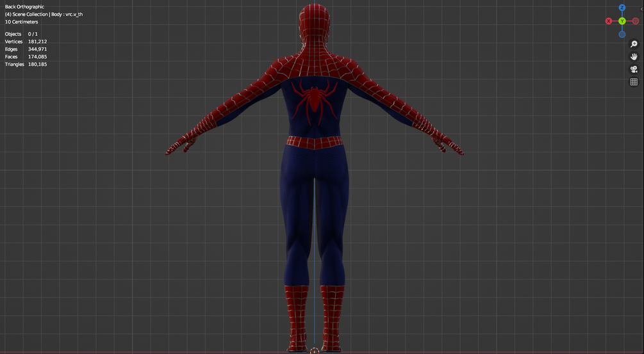Click the Triangles '180,185' statistic
This screenshot has height=354, width=644.
pos(37,65)
